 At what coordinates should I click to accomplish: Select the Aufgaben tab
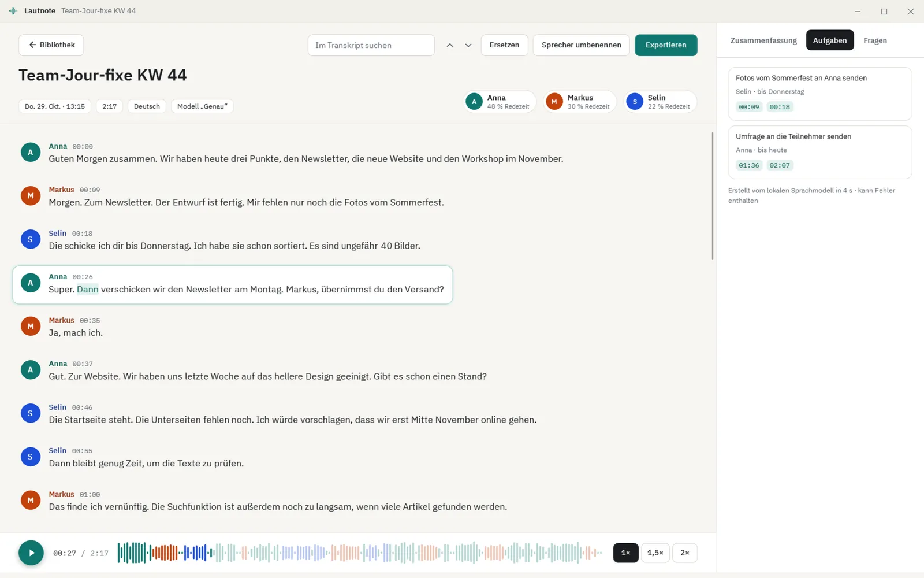[830, 40]
